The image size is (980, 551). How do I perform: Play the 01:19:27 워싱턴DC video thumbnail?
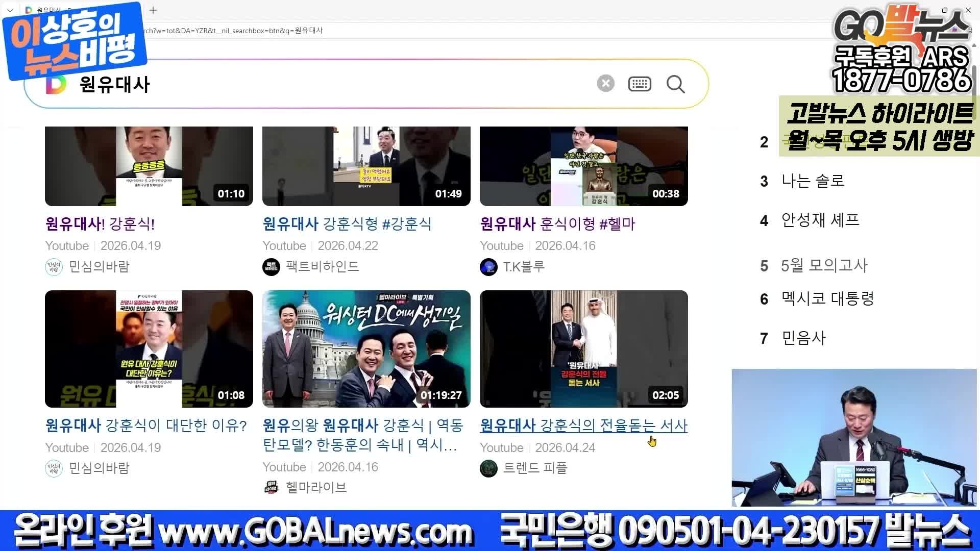(366, 349)
